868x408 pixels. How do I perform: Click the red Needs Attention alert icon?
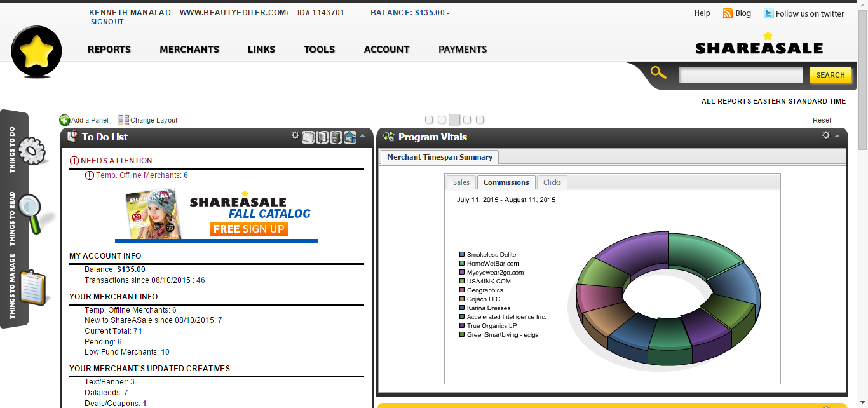tap(74, 161)
